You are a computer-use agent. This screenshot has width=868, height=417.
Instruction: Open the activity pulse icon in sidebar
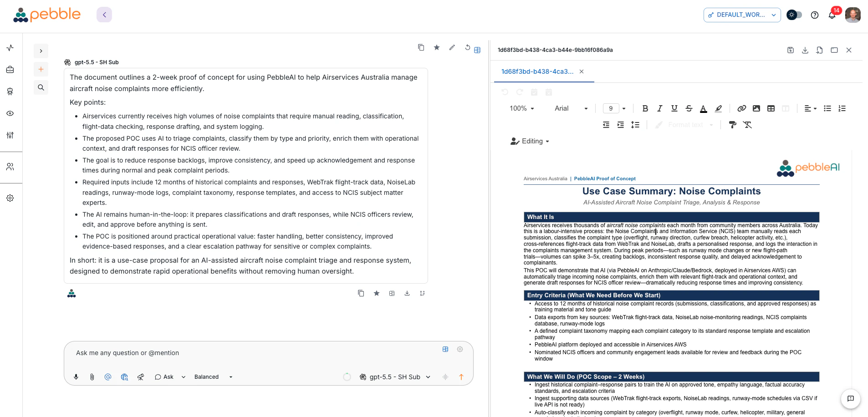10,48
